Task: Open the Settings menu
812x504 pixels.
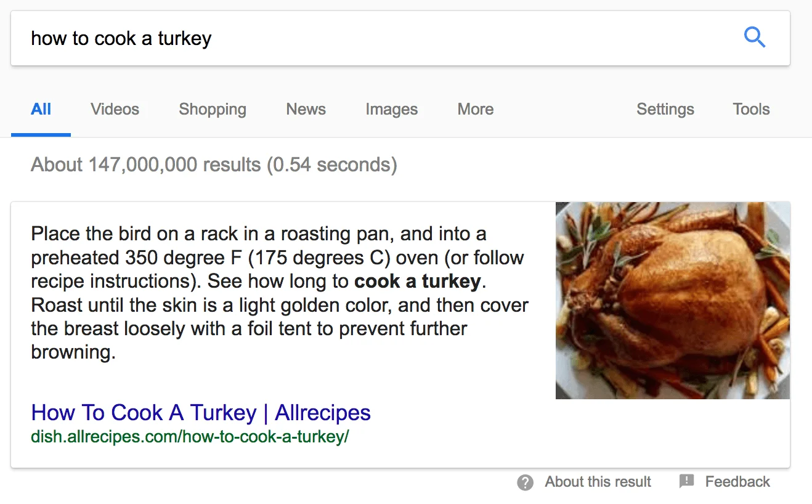Action: click(x=665, y=109)
